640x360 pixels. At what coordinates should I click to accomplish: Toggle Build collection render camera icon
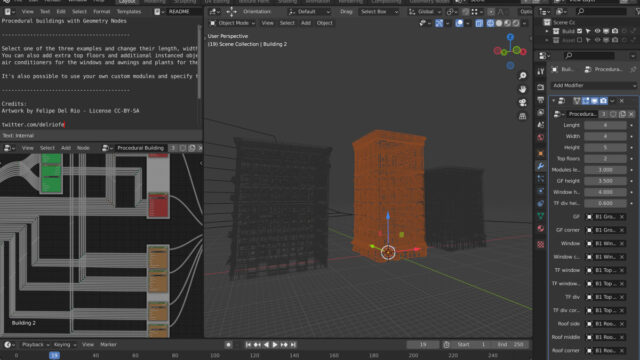tap(615, 31)
